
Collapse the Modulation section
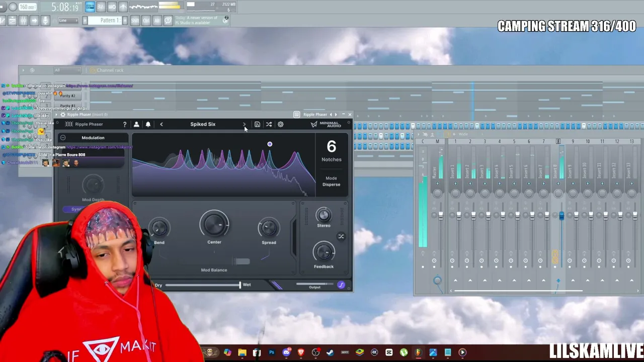tap(63, 138)
